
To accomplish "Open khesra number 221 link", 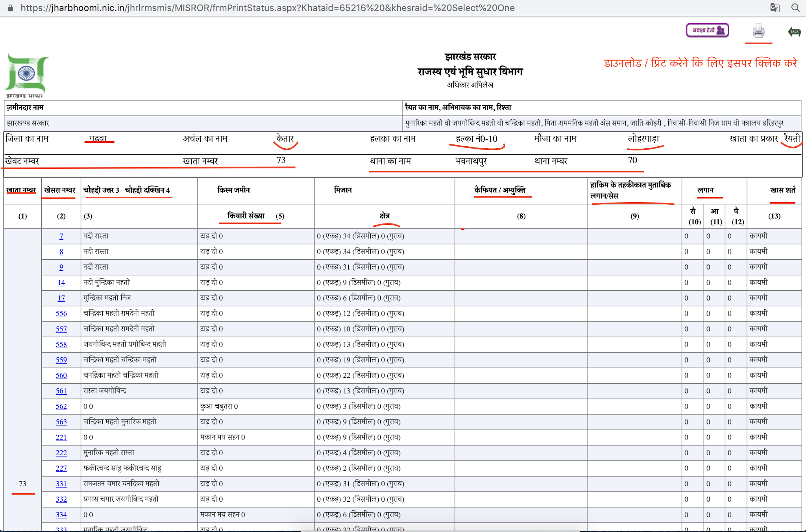I will coord(61,437).
